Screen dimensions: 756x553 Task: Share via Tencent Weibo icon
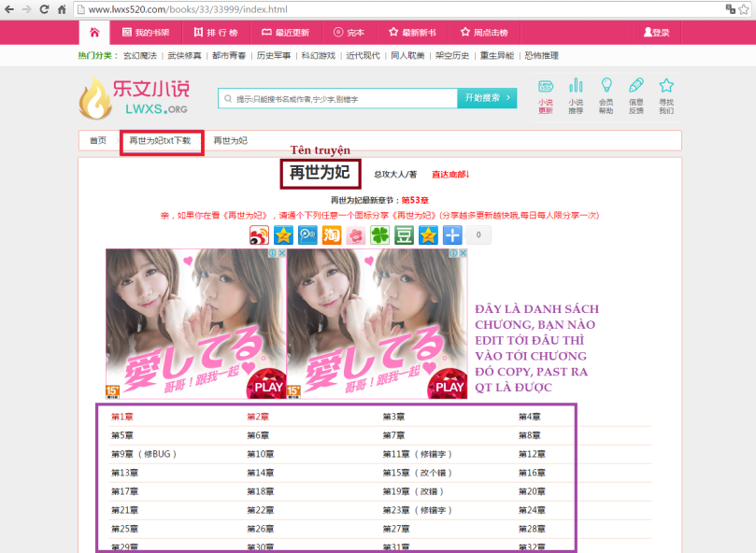tap(307, 235)
